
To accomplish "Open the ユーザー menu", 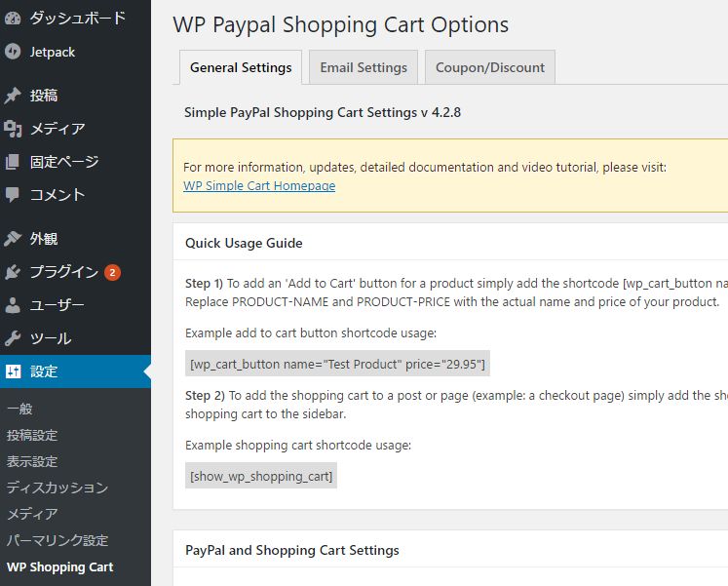I will tap(75, 305).
